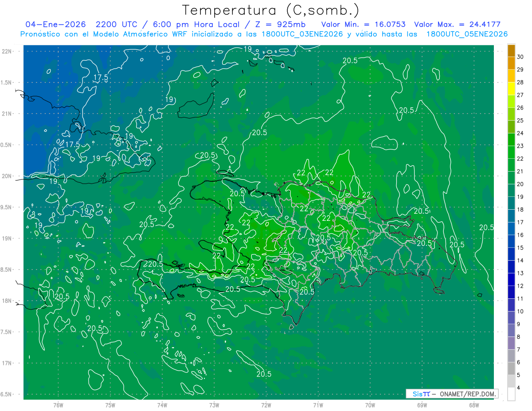Click the "22N" latitude axis label
The height and width of the screenshot is (411, 532).
coord(7,51)
